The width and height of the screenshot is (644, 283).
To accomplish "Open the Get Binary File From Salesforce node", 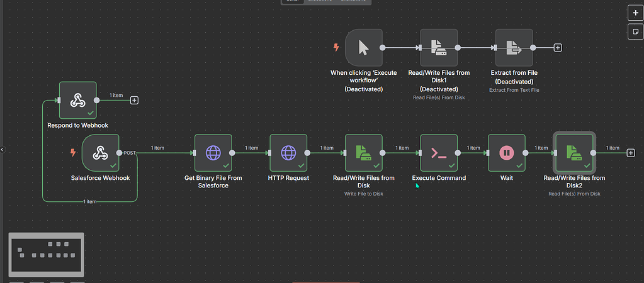I will pyautogui.click(x=213, y=152).
